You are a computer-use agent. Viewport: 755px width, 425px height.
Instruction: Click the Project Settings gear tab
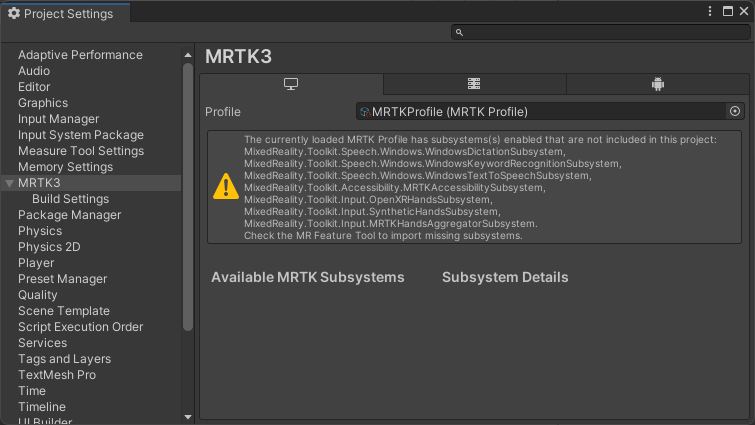pos(65,13)
